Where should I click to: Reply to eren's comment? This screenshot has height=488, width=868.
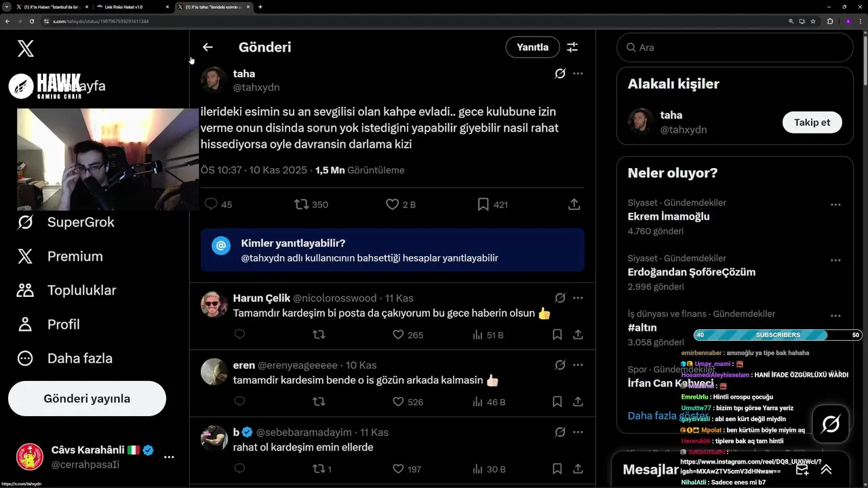coord(239,401)
